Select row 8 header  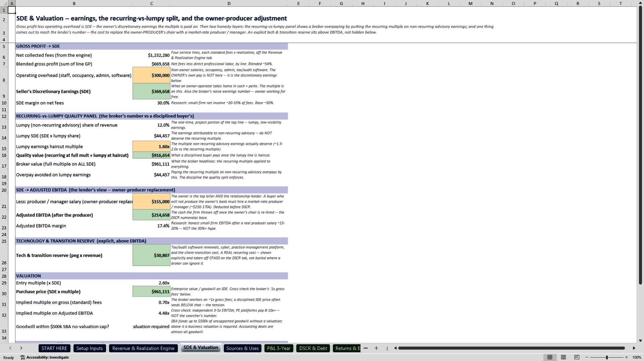(x=4, y=75)
